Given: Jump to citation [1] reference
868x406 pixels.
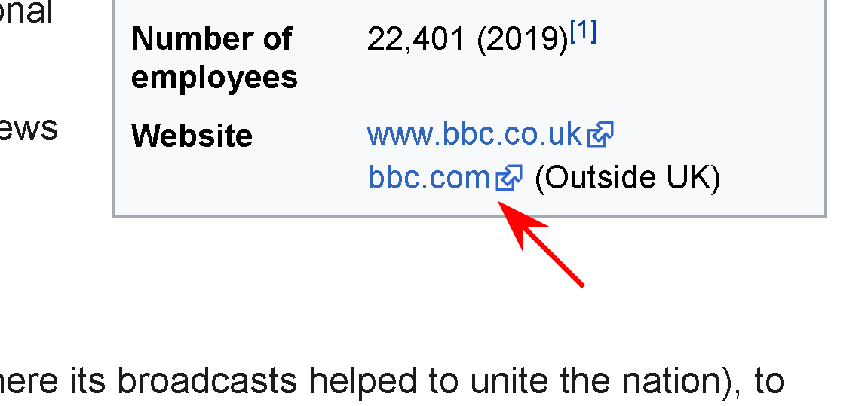Looking at the screenshot, I should [x=584, y=32].
